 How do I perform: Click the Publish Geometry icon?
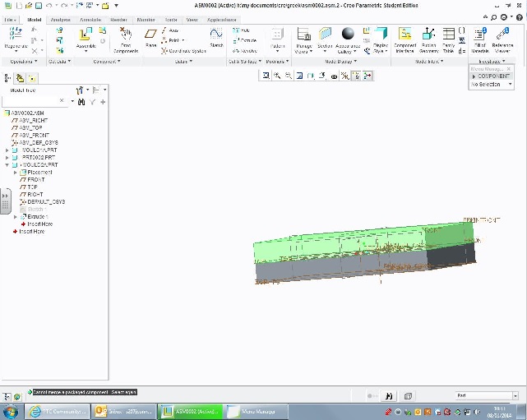(428, 34)
